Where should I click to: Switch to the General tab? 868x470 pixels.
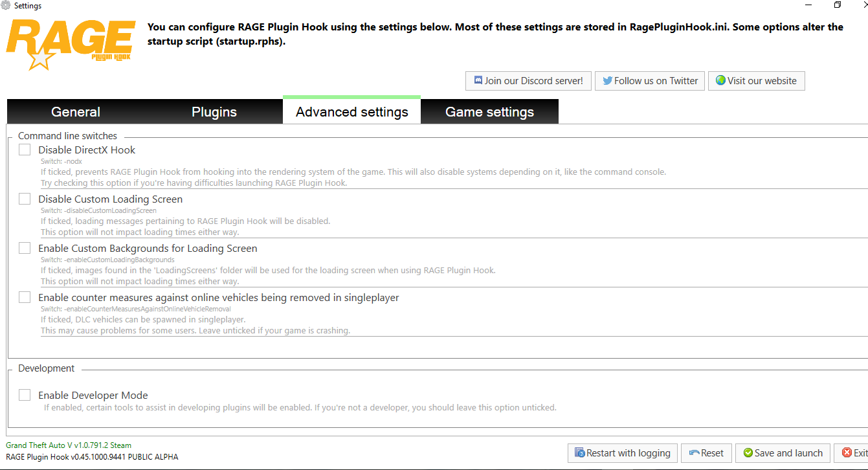tap(76, 112)
